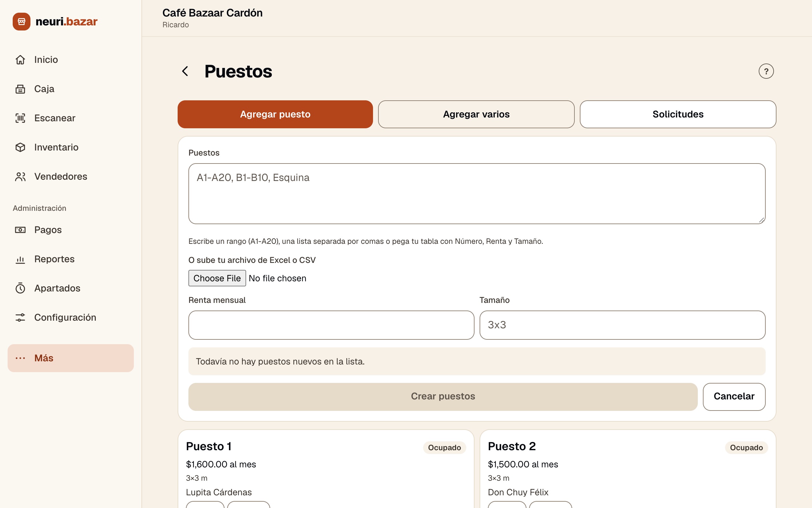Viewport: 812px width, 508px height.
Task: Click the No file chosen text
Action: (x=277, y=278)
